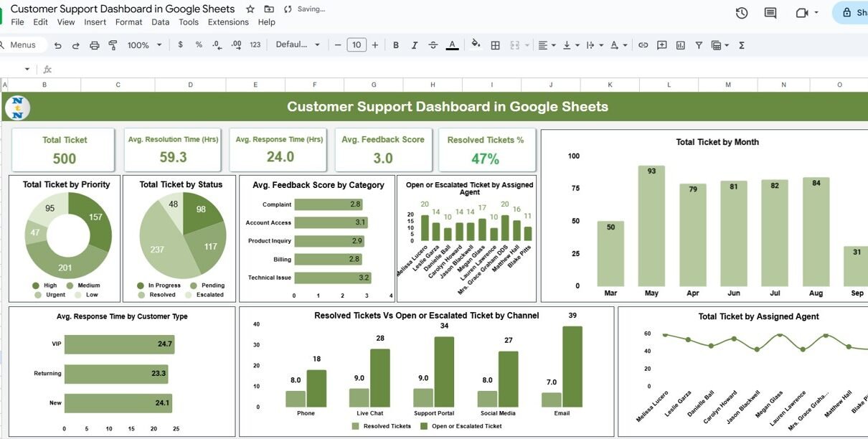The height and width of the screenshot is (439, 868).
Task: Open the comments panel icon
Action: click(770, 13)
